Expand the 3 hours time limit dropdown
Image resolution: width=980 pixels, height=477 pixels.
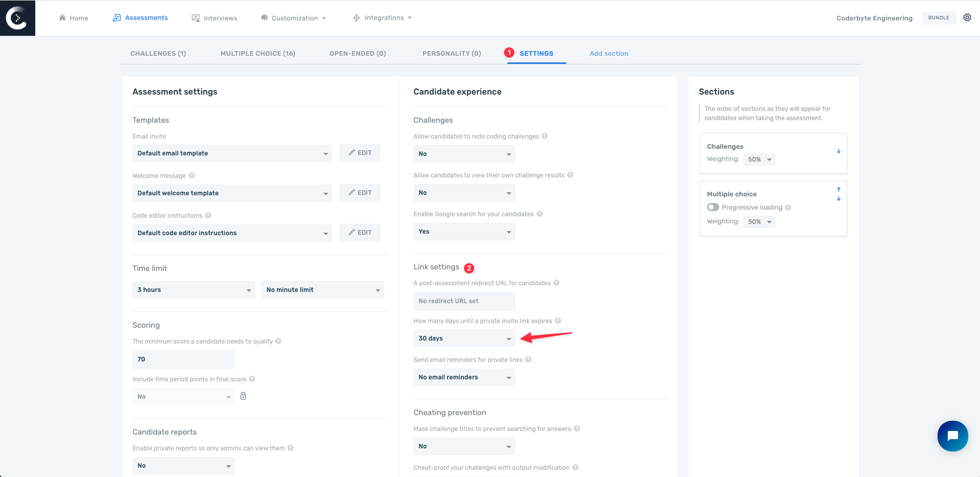193,290
